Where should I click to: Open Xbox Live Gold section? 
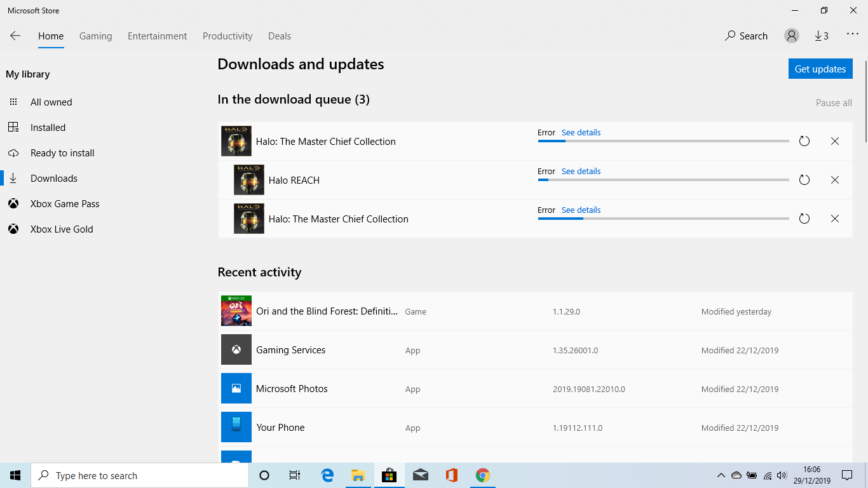[x=62, y=229]
